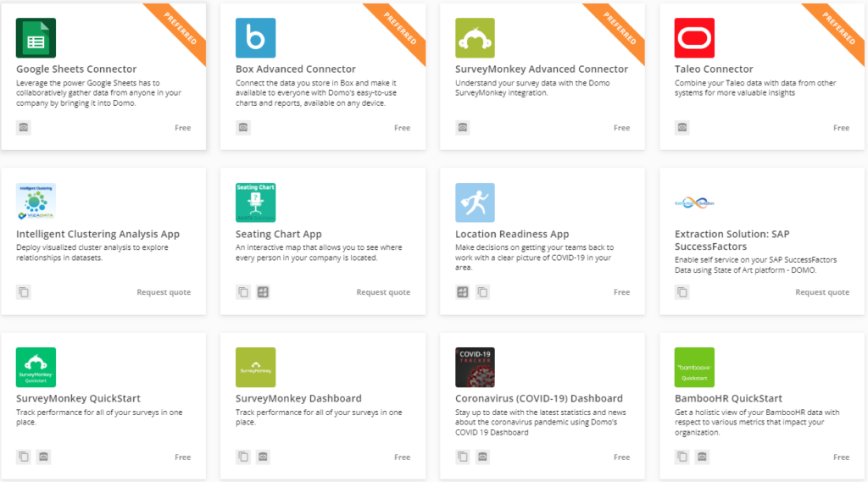
Task: Open the Taleo Connector title link
Action: tap(714, 69)
